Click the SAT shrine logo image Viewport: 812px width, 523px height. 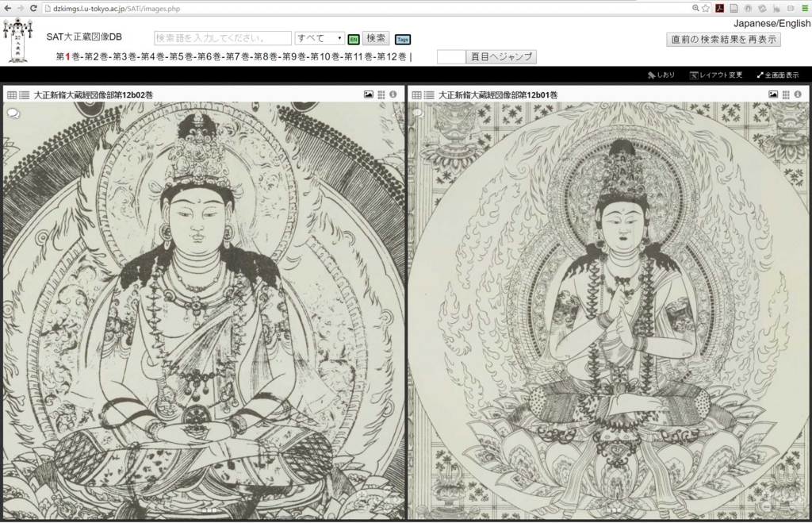[18, 40]
